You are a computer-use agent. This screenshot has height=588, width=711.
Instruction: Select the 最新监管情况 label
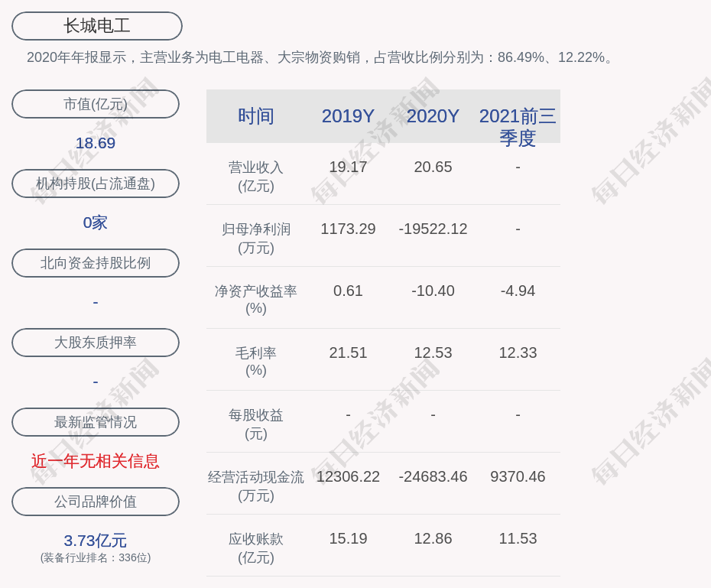[96, 422]
